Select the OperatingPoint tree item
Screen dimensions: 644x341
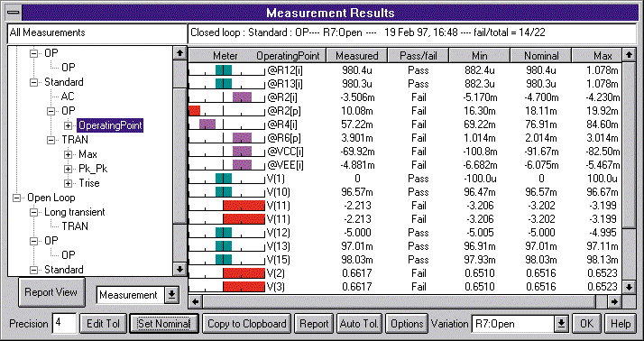(110, 125)
